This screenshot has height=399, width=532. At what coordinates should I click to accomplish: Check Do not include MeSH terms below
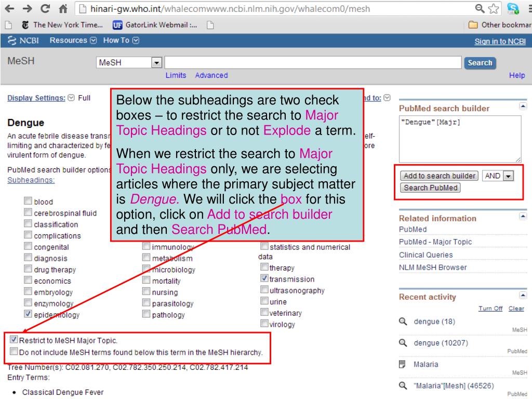coord(14,351)
